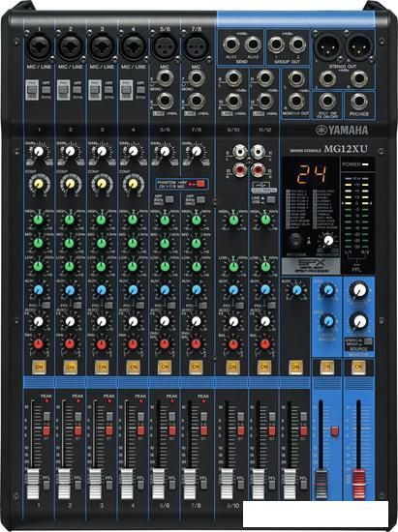Click the channel 1 yellow COMP knob
398x532 pixels.
(39, 184)
